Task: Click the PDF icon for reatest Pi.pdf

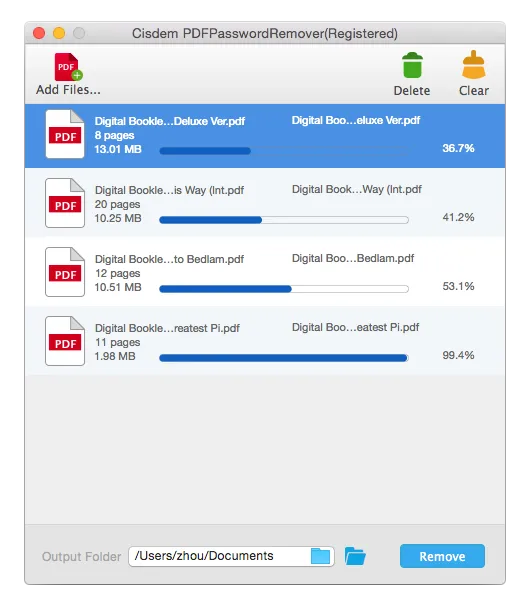Action: tap(65, 341)
